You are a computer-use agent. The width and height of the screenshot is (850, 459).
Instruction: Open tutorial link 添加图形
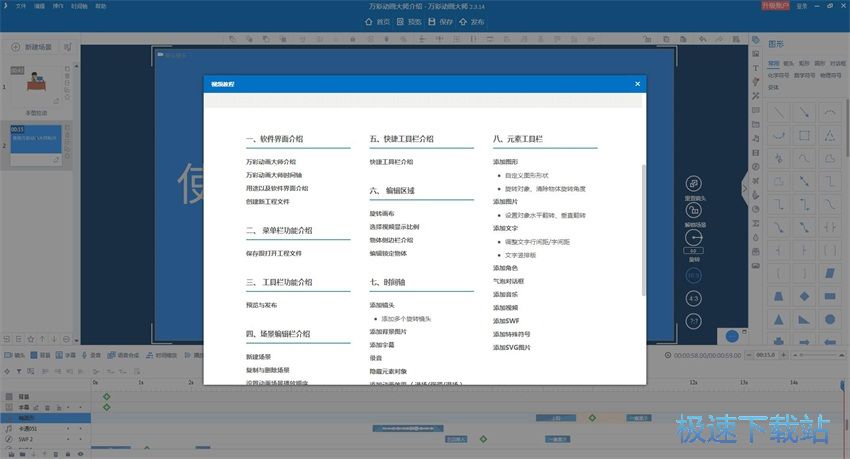[x=505, y=161]
